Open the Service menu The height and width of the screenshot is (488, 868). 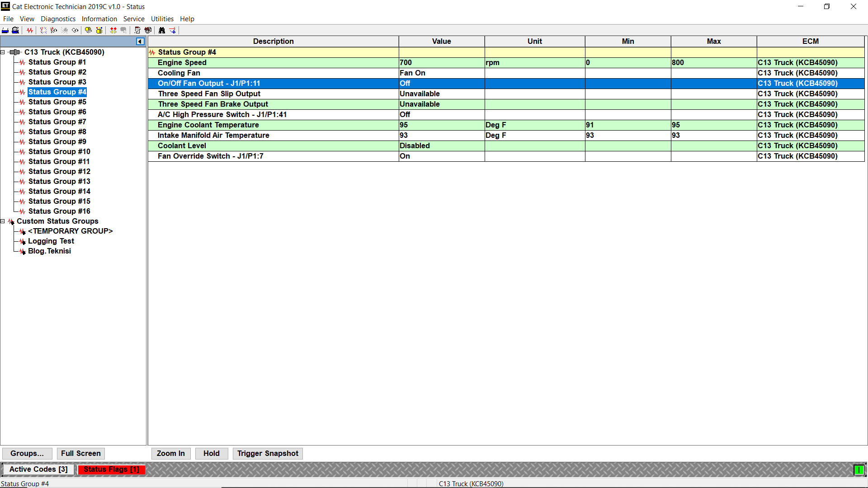pos(134,19)
